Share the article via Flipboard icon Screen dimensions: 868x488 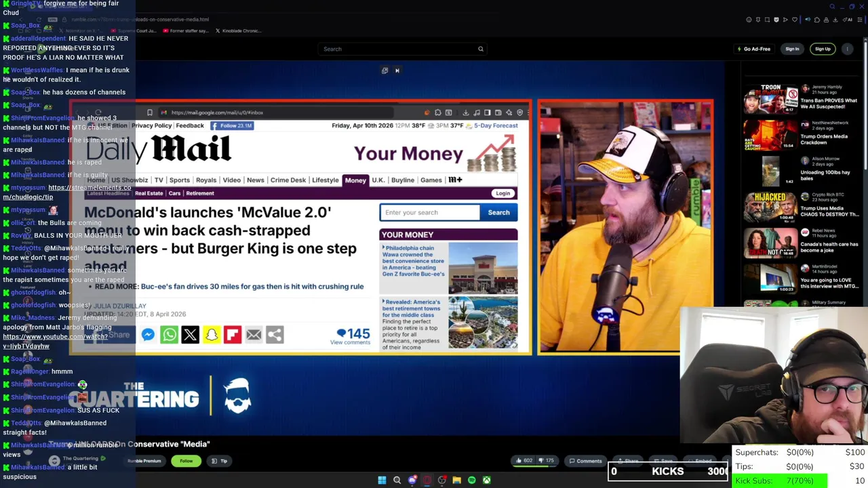233,334
